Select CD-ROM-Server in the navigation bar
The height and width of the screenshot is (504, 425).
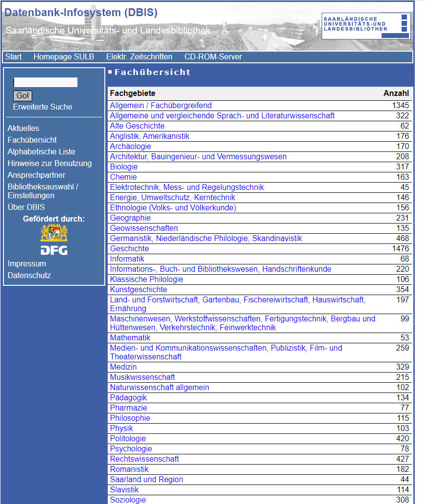click(213, 57)
